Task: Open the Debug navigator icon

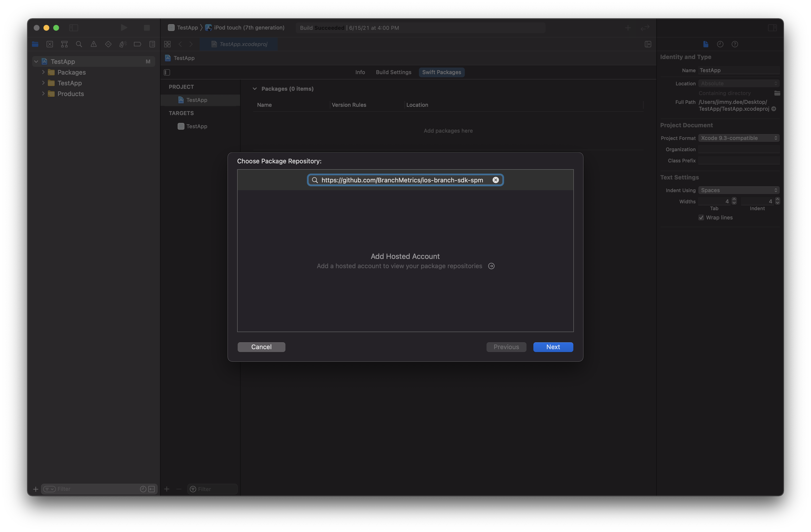Action: click(x=123, y=44)
